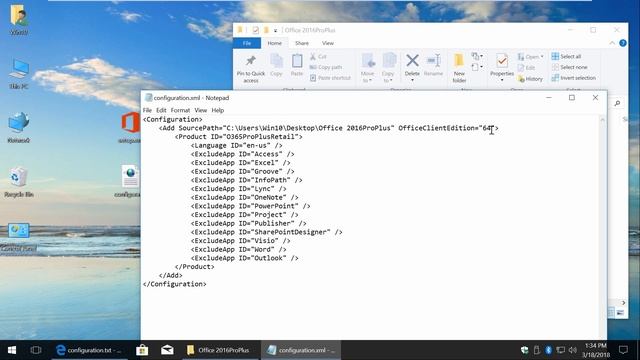640x360 pixels.
Task: Switch to Explorer View tab
Action: click(x=327, y=43)
